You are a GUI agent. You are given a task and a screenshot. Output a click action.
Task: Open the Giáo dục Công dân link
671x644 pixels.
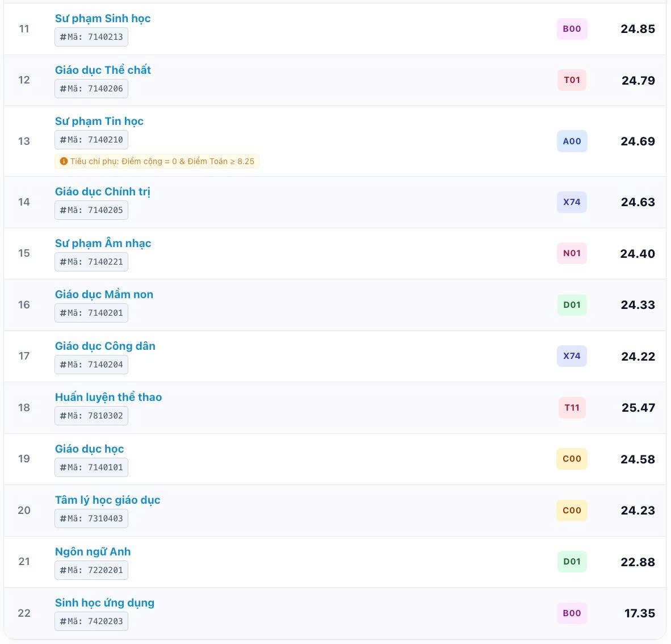[105, 346]
